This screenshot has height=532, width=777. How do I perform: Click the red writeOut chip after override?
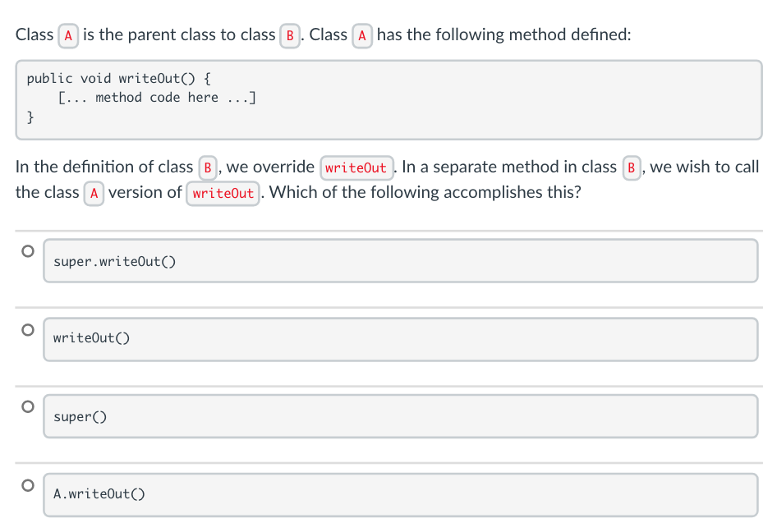pos(356,167)
